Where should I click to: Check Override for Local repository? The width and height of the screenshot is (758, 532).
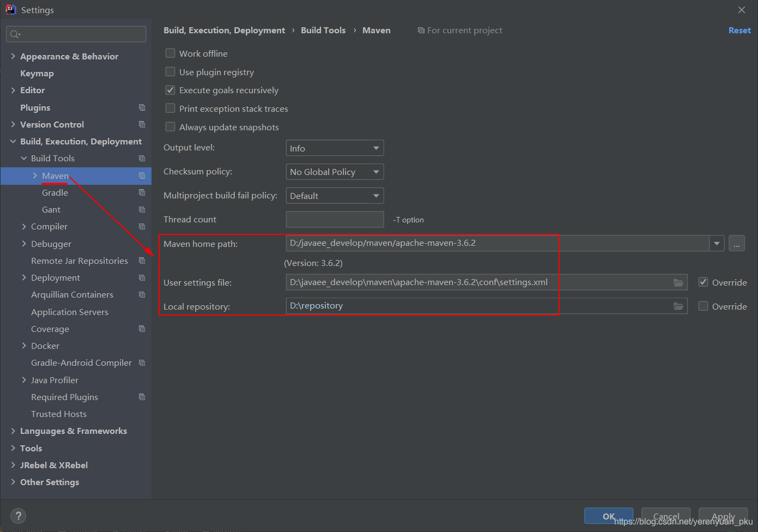704,306
